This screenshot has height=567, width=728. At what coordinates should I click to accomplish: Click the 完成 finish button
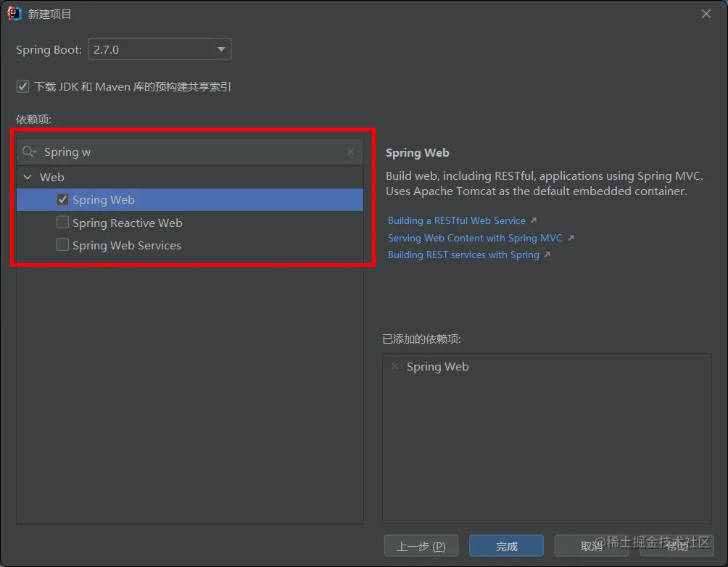pyautogui.click(x=507, y=546)
